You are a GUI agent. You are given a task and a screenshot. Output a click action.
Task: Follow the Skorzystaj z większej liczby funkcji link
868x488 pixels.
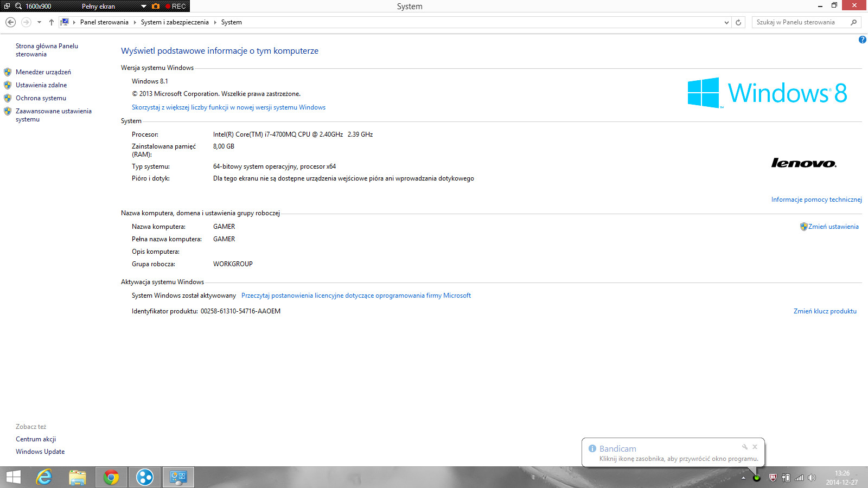pyautogui.click(x=228, y=107)
